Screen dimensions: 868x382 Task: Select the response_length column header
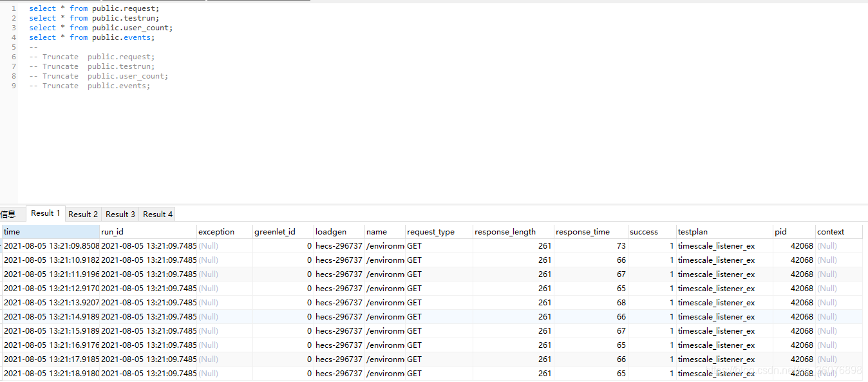pos(514,232)
